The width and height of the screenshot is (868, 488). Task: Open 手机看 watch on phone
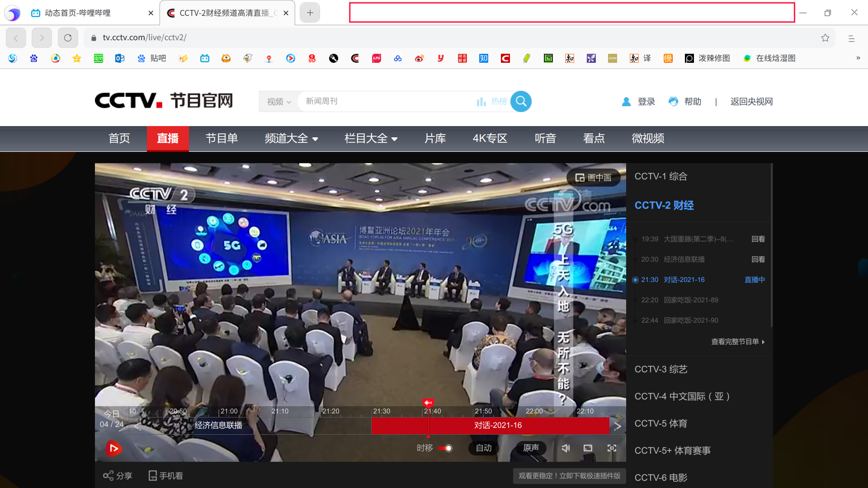(166, 475)
